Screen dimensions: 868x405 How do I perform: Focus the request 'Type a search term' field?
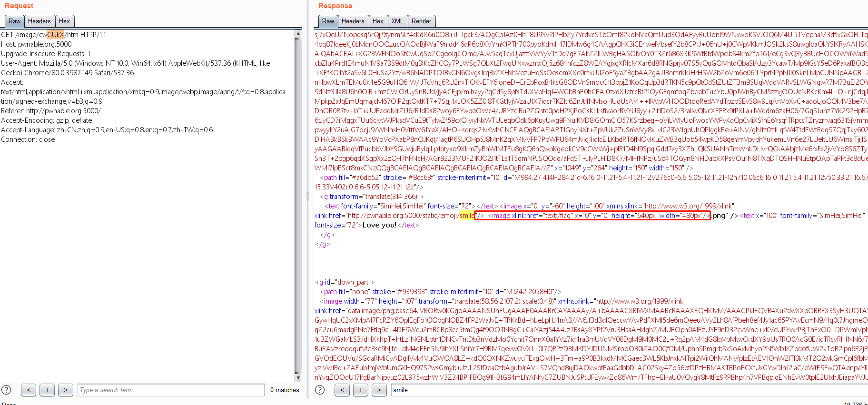click(x=171, y=390)
